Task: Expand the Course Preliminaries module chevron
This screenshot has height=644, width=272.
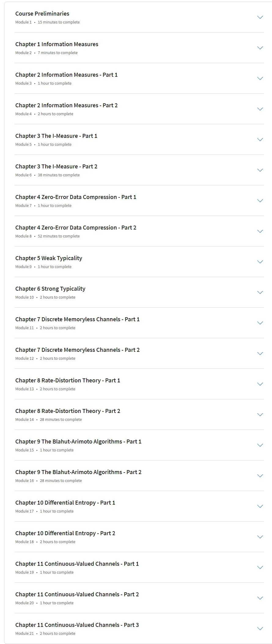Action: (x=260, y=17)
